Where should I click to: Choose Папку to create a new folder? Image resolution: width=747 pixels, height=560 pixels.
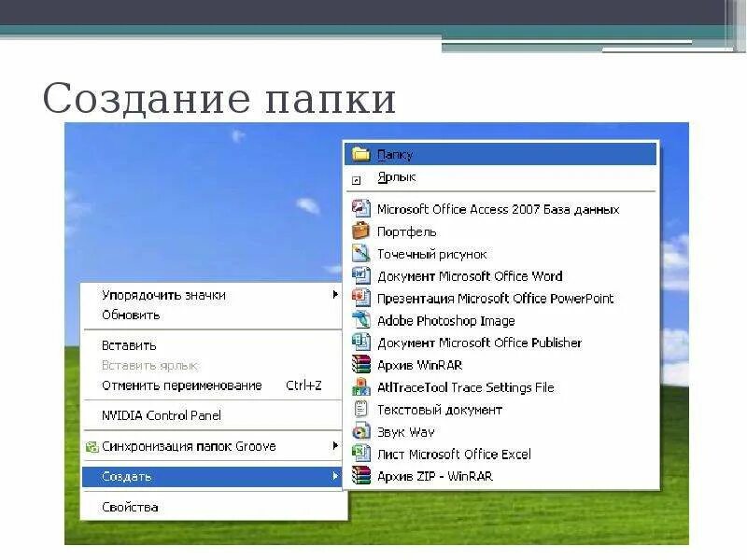tap(500, 154)
